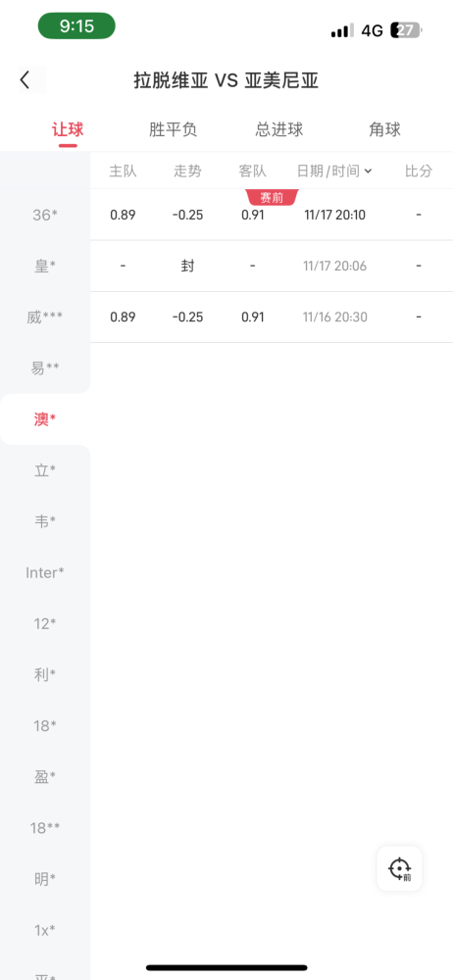453x980 pixels.
Task: Tap the battery indicator in status bar
Action: [x=407, y=30]
